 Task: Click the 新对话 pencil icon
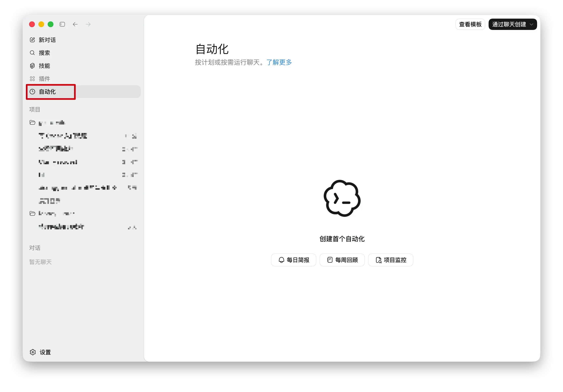pos(32,40)
